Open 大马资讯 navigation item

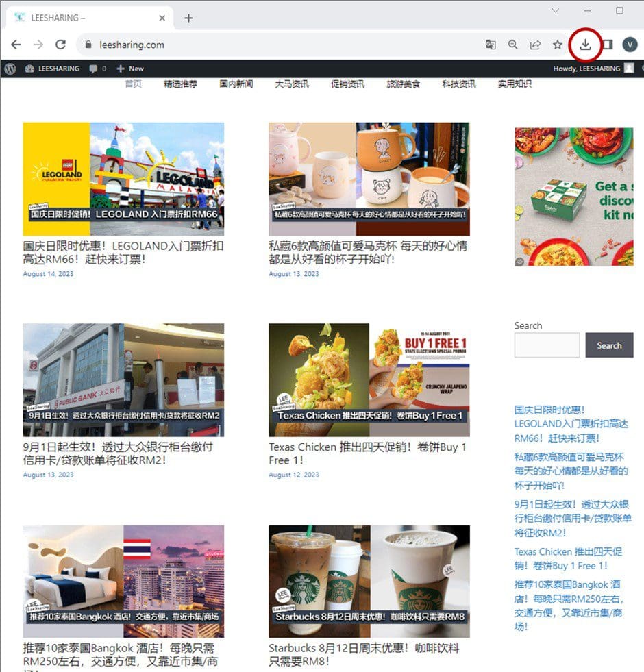[292, 84]
